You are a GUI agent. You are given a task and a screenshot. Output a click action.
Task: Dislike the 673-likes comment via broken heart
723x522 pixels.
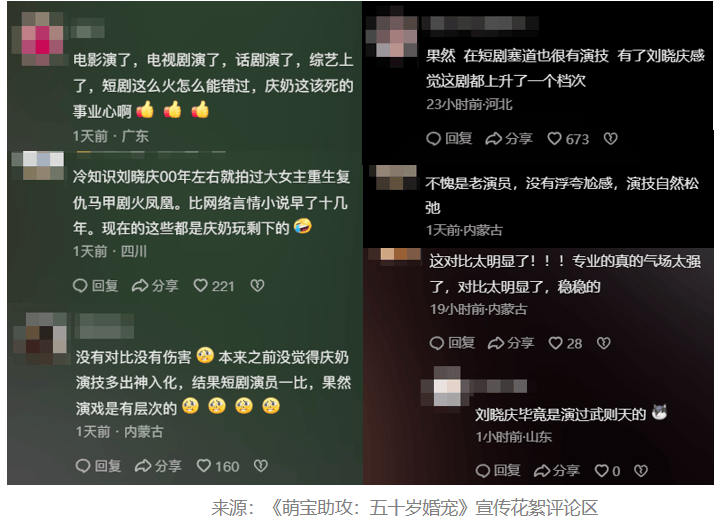pyautogui.click(x=610, y=139)
